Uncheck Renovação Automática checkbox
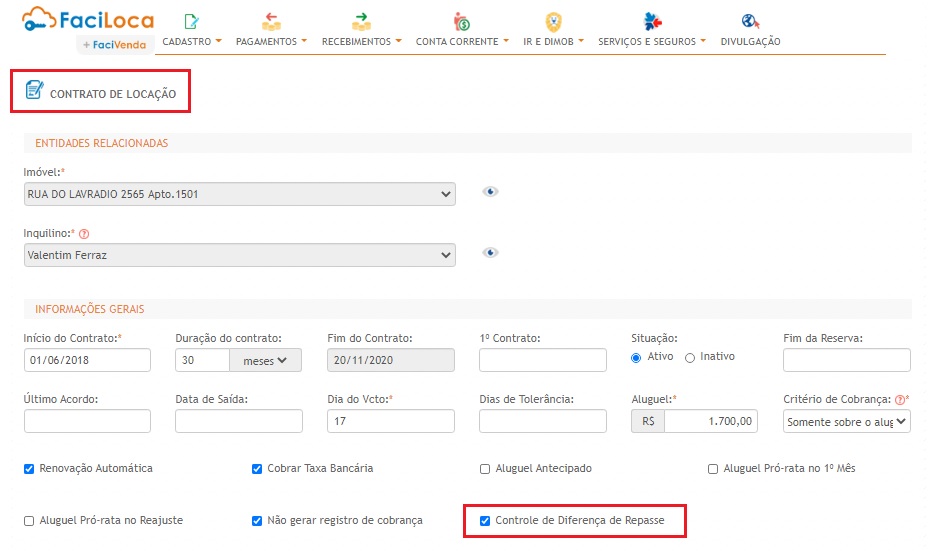Viewport: 931px width, 551px height. [x=29, y=468]
